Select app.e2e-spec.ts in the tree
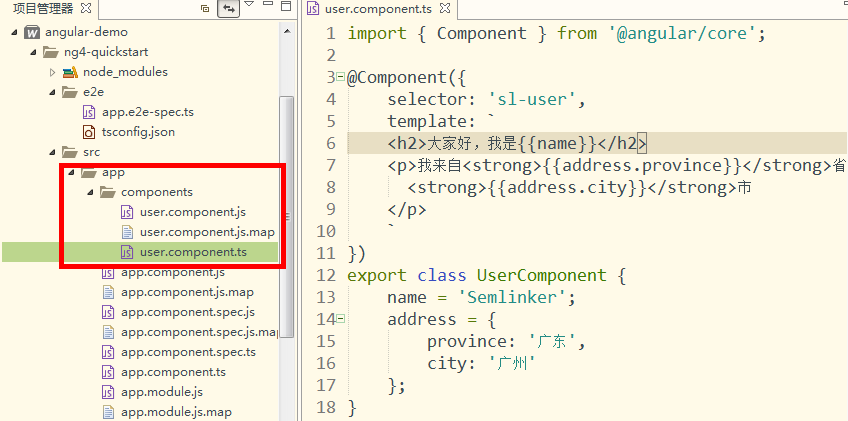Screen dimensions: 848x421 coord(148,113)
